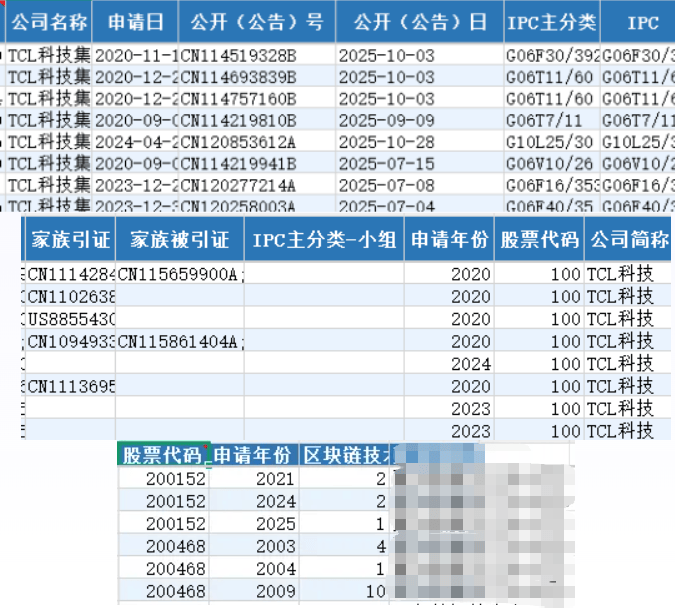Click the 申请年份 header beside 股票代码 in the middle table
Image resolution: width=675 pixels, height=611 pixels.
coord(449,239)
